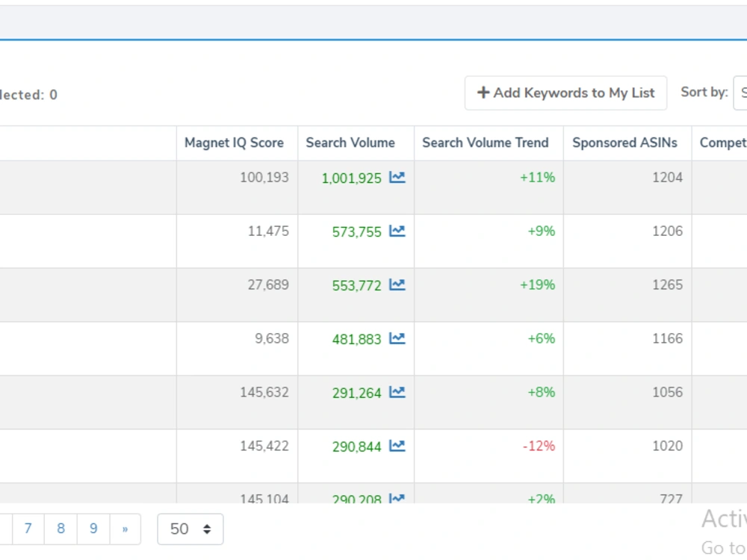Open trend chart icon next to 573,755
This screenshot has width=747, height=560.
point(397,231)
